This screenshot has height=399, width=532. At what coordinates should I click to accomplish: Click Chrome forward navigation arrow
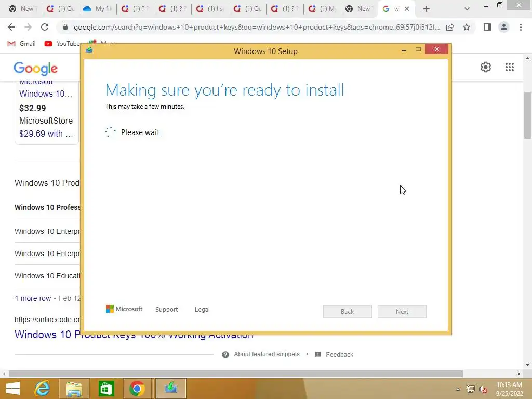[x=28, y=27]
